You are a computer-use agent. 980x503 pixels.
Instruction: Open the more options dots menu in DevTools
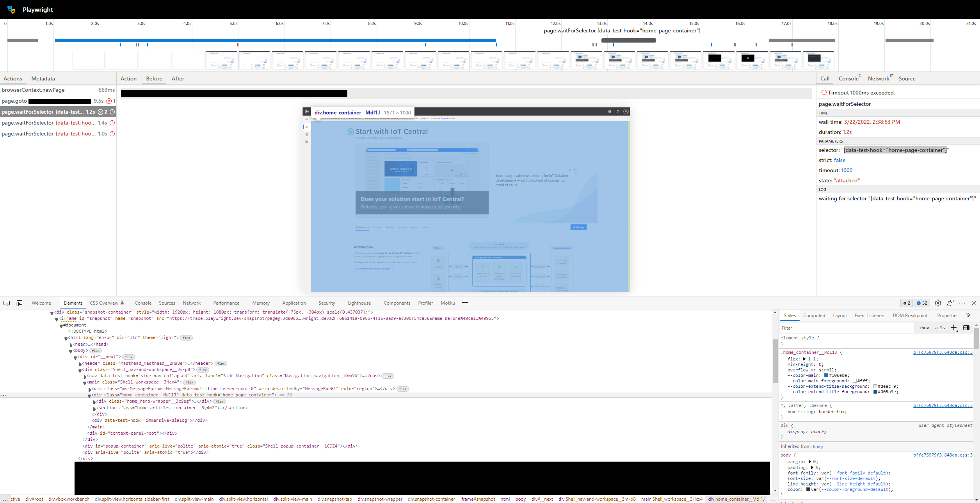click(962, 303)
